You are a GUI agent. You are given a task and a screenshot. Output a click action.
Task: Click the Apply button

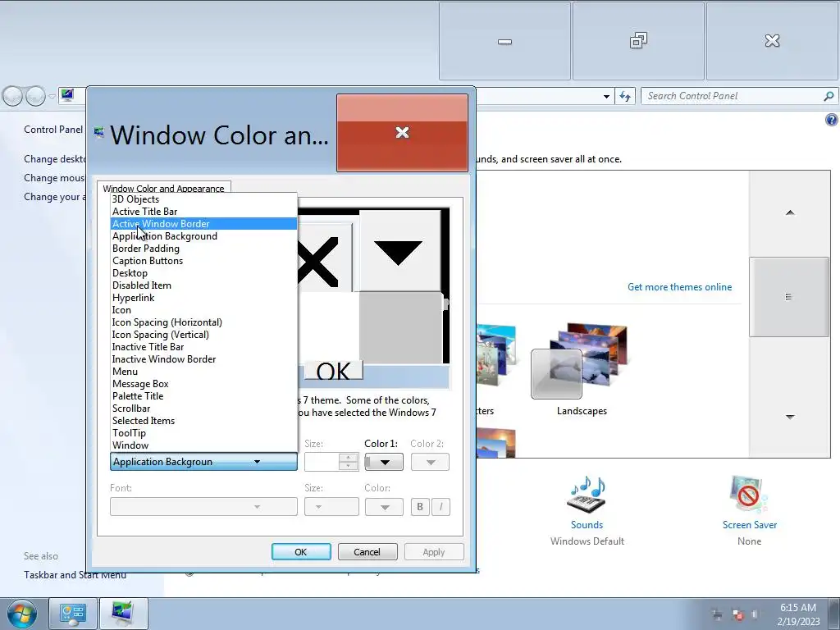pos(434,552)
